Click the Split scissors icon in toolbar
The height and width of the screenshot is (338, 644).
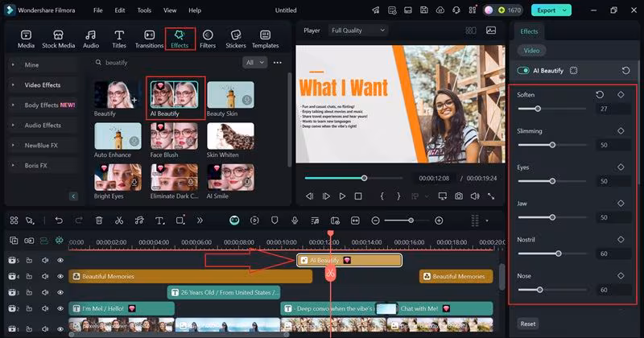click(x=119, y=221)
